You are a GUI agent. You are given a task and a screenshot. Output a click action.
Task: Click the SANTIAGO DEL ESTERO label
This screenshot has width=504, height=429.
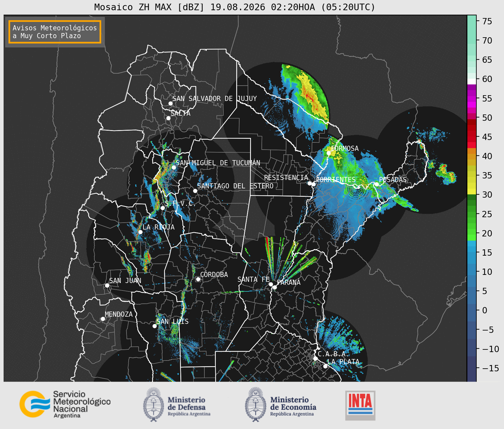[x=235, y=186]
